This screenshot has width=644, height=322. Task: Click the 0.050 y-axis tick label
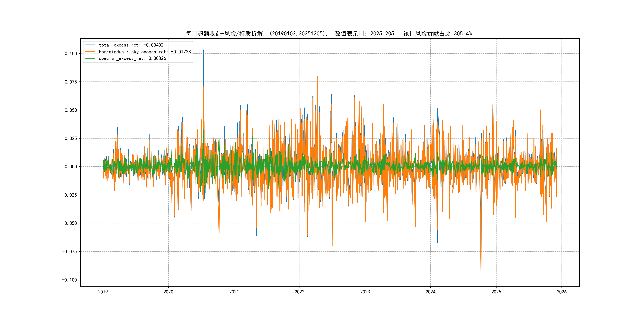(x=71, y=110)
